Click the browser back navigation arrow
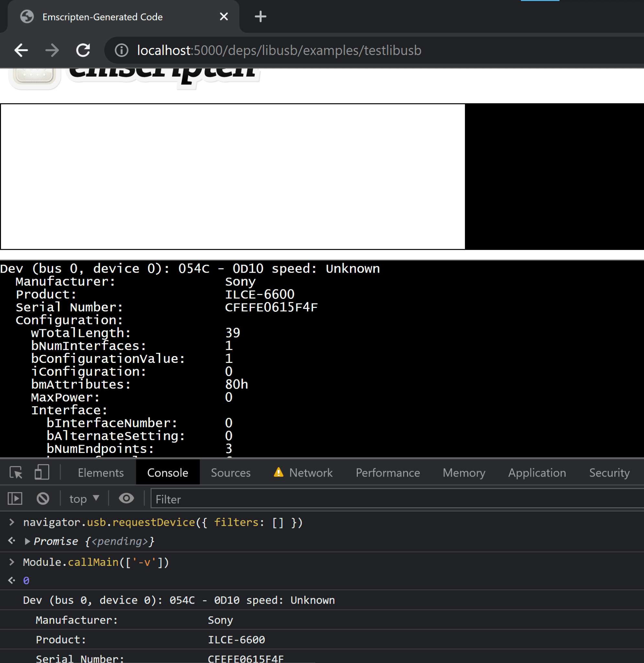Image resolution: width=644 pixels, height=663 pixels. [21, 49]
